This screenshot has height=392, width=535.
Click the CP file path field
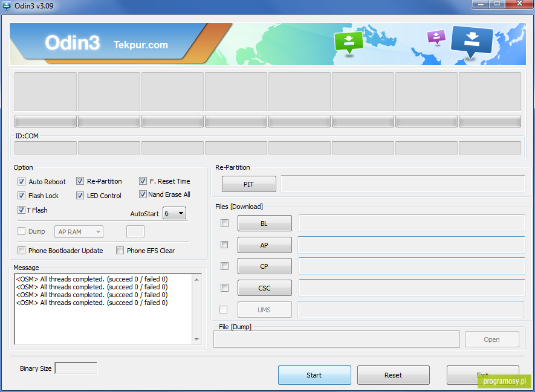pos(412,266)
